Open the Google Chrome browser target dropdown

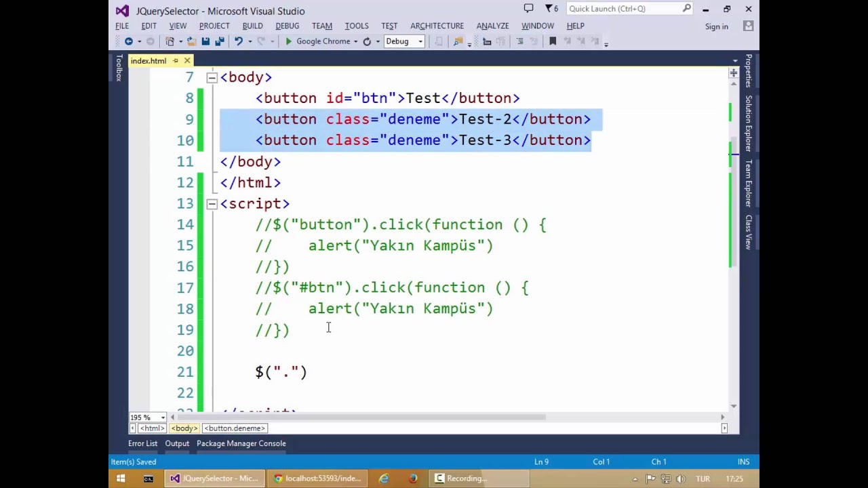tap(355, 41)
